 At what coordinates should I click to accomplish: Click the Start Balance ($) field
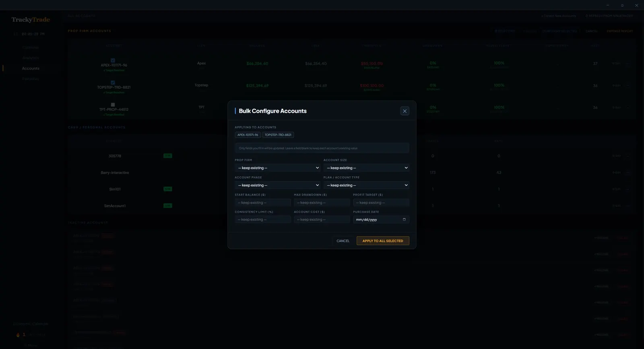pyautogui.click(x=263, y=203)
